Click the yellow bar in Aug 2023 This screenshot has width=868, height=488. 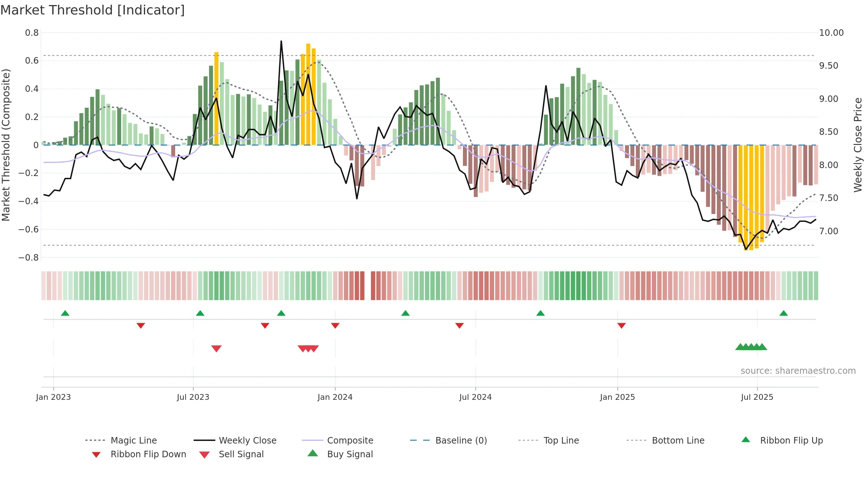point(216,98)
